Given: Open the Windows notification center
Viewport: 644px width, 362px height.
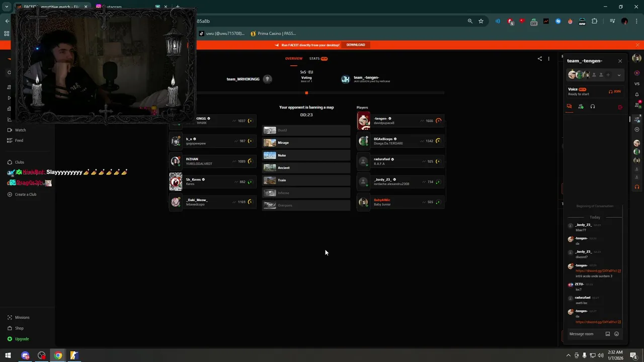Looking at the screenshot, I should (x=634, y=355).
